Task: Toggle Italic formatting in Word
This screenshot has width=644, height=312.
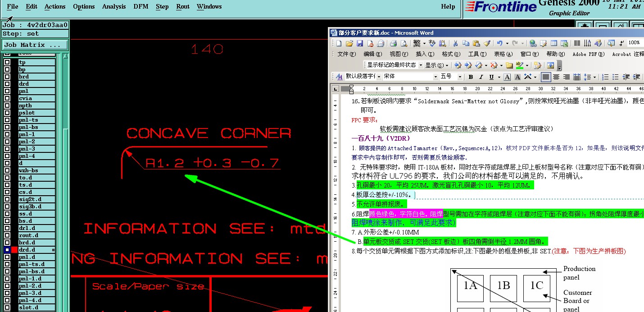Action: 481,77
